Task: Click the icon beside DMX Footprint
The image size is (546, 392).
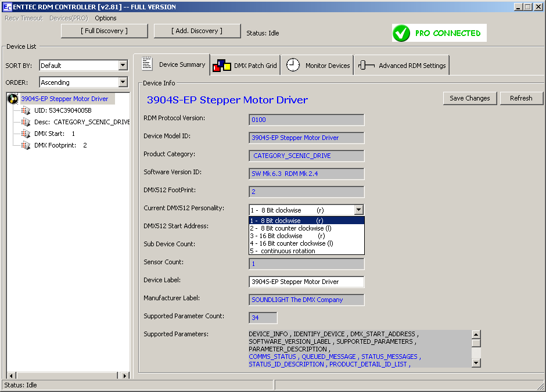Action: point(26,145)
